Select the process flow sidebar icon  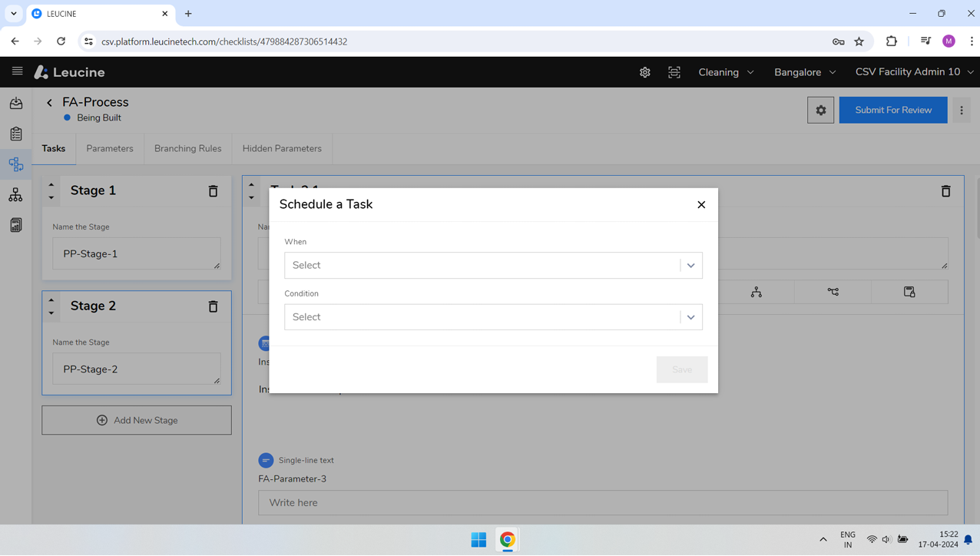click(x=15, y=164)
